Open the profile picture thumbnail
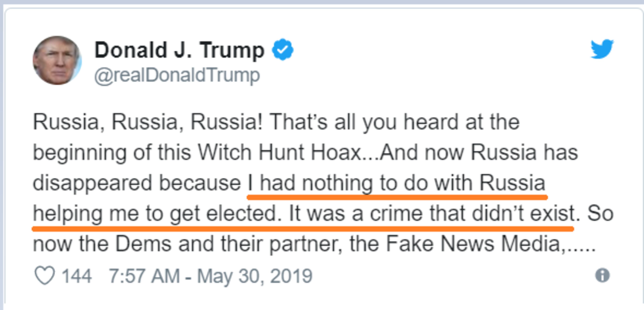644x310 pixels. [x=57, y=60]
